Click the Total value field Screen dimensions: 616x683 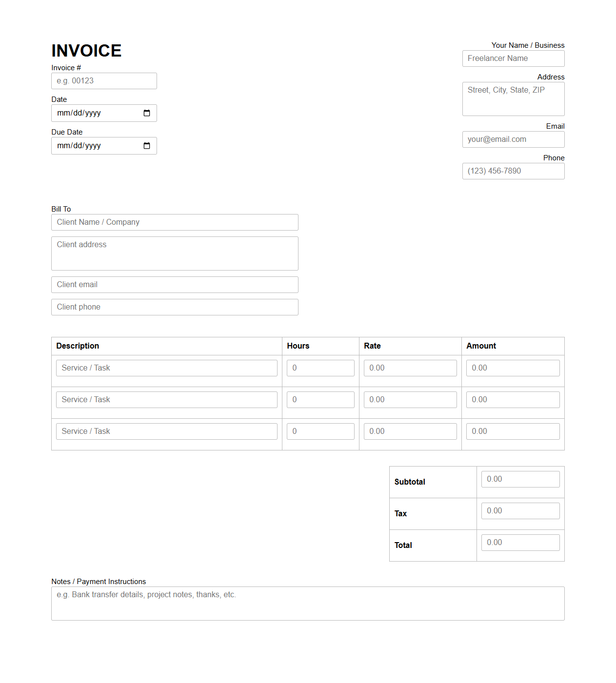[x=520, y=542]
